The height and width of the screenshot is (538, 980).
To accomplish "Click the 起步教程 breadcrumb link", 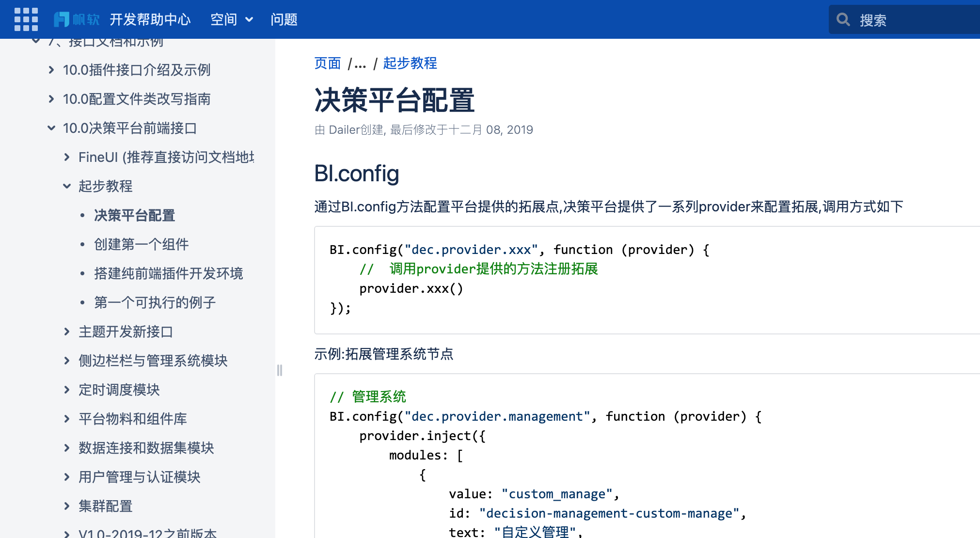I will pos(410,63).
